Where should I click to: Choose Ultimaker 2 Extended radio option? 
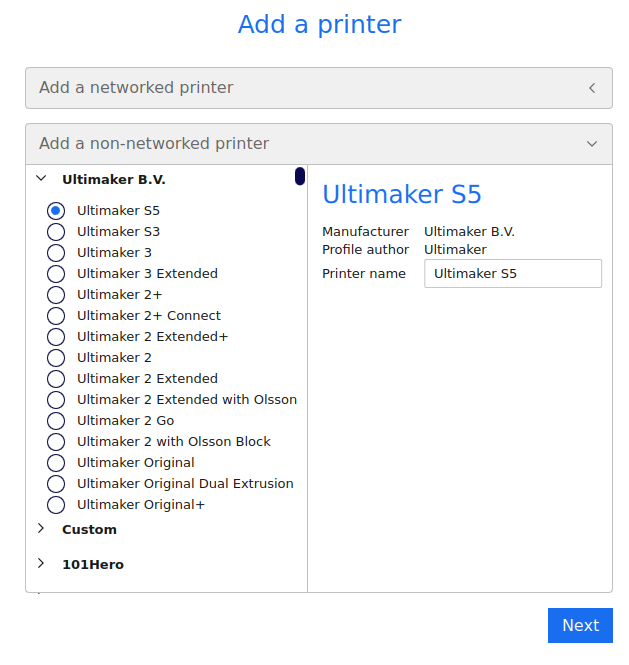click(56, 379)
